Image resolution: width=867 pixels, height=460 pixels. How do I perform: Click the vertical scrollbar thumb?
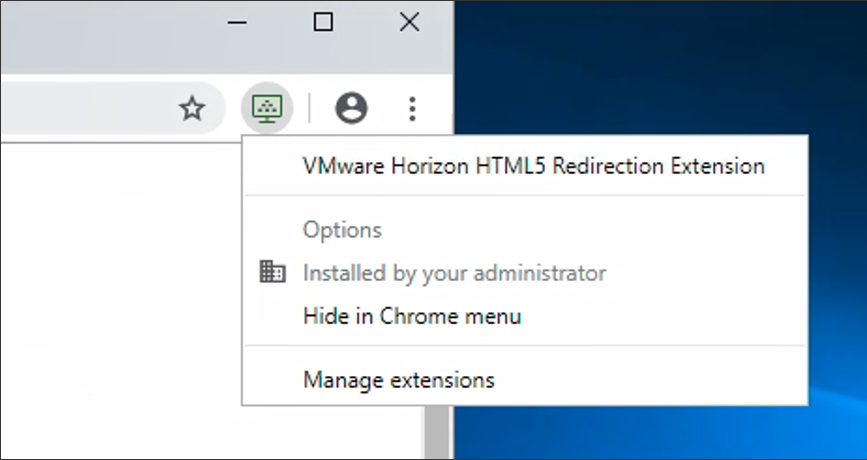435,432
